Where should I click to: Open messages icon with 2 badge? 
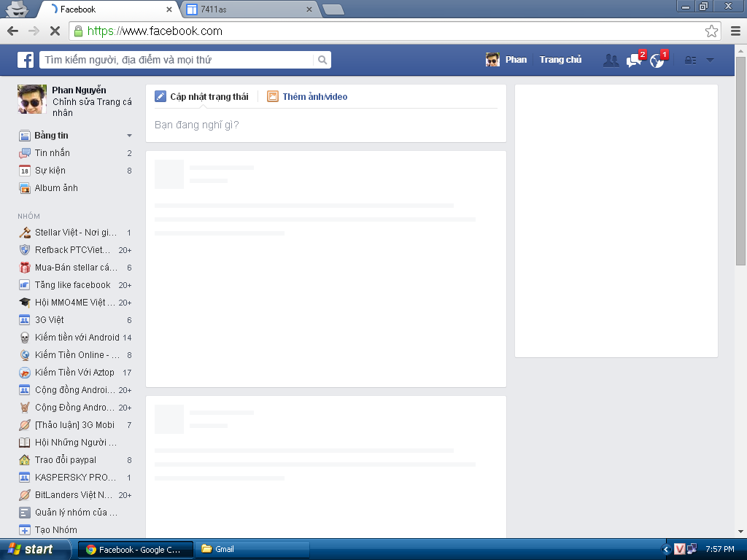point(634,60)
